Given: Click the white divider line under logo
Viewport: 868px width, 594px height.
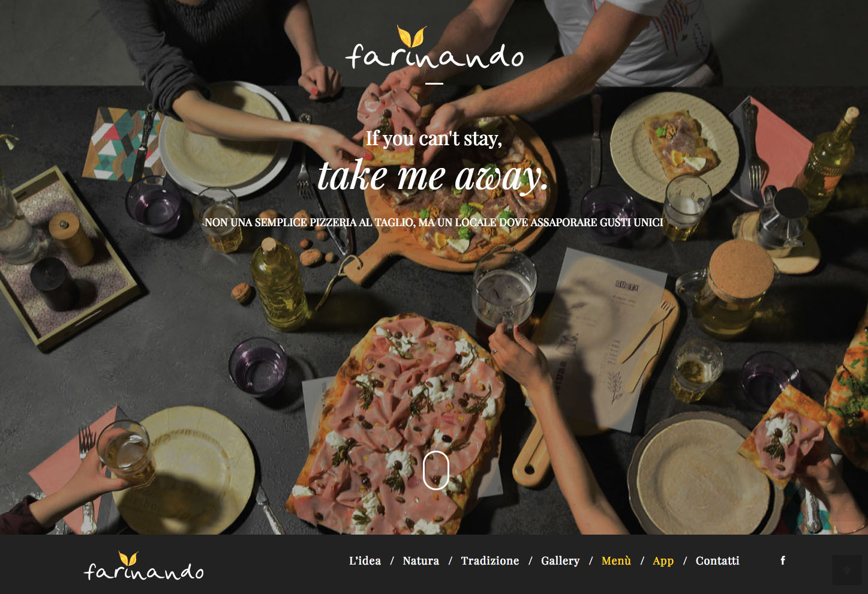Looking at the screenshot, I should click(434, 83).
